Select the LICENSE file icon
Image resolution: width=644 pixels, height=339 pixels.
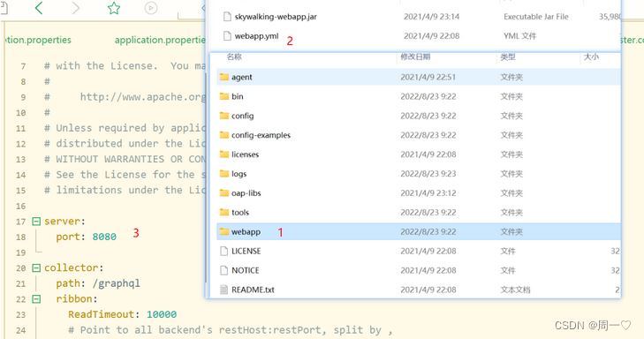point(224,251)
